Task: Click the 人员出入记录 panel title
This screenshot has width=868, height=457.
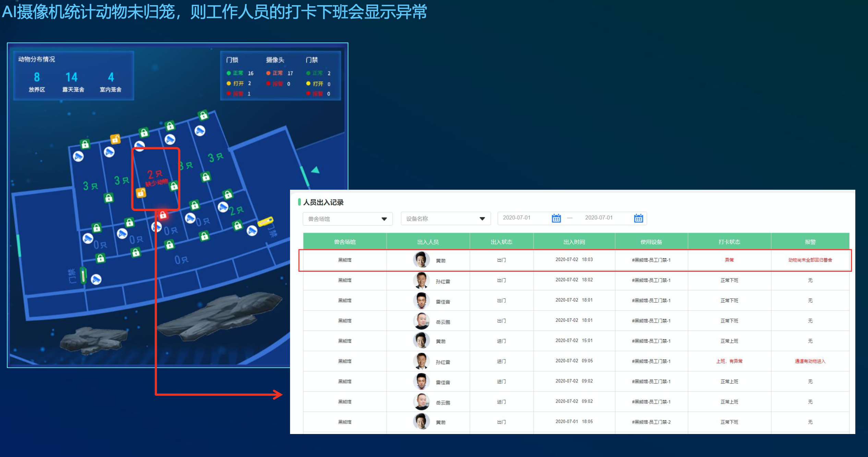Action: 323,202
